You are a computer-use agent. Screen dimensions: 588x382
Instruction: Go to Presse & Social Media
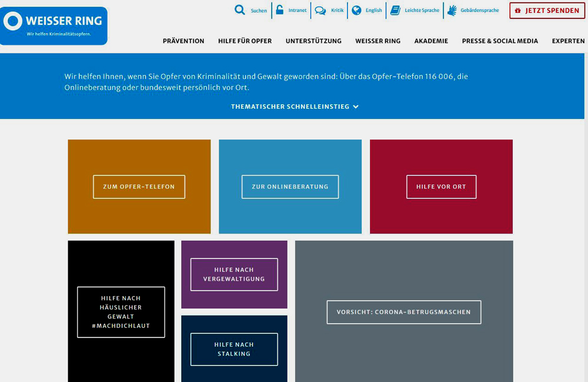click(500, 41)
